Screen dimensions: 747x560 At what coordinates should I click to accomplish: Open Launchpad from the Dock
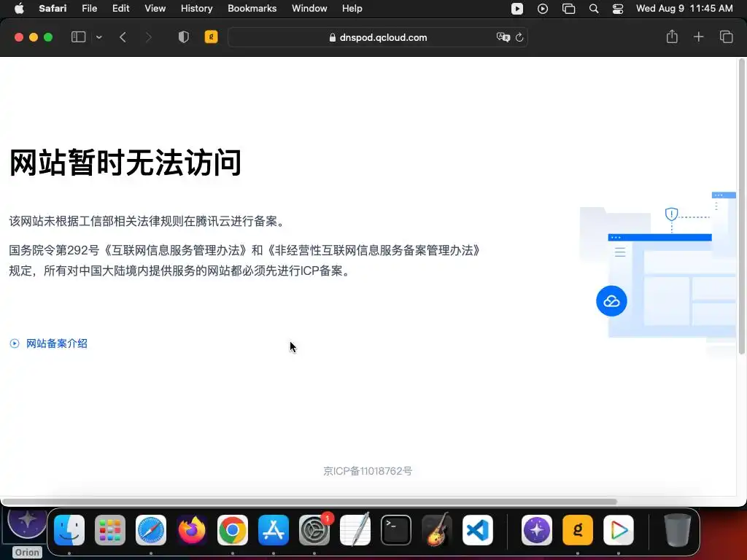tap(110, 530)
